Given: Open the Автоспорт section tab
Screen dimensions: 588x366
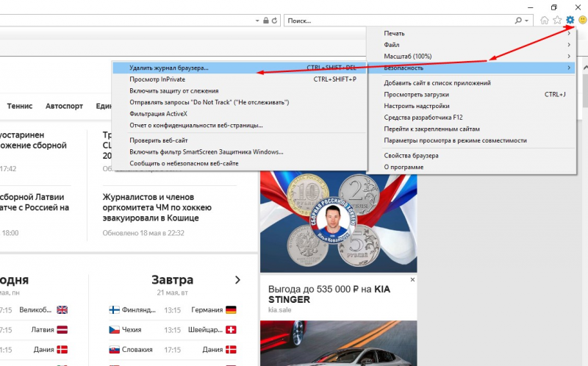Looking at the screenshot, I should coord(64,106).
